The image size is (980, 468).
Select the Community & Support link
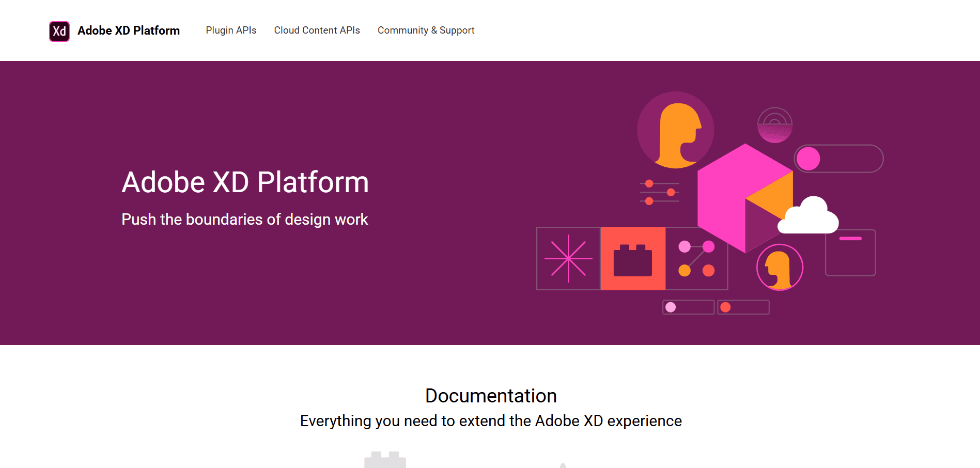click(x=426, y=30)
